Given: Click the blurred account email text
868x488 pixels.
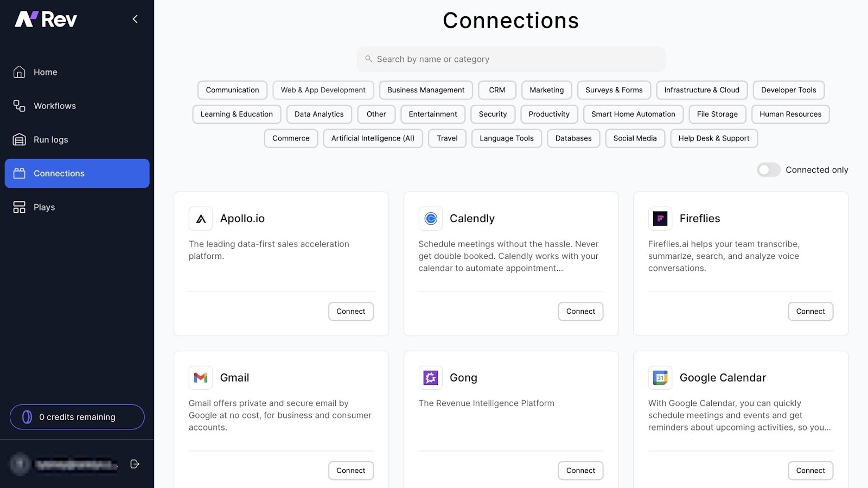Looking at the screenshot, I should [76, 465].
